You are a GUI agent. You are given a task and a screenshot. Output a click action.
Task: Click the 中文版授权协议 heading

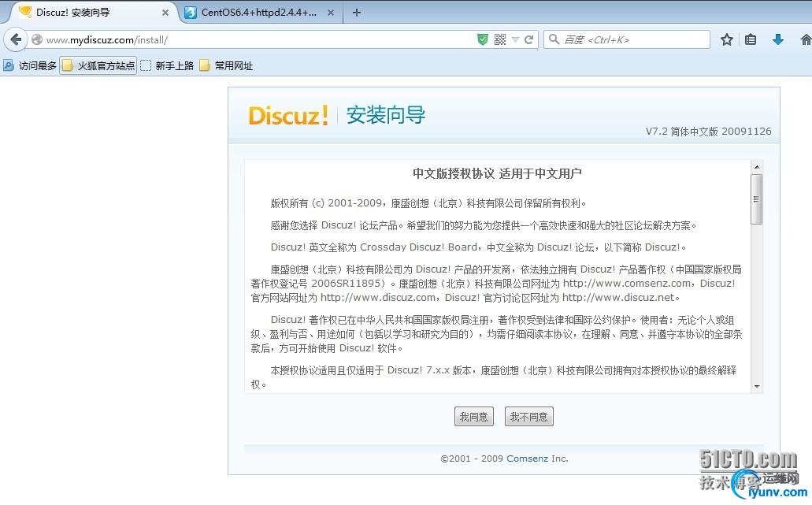(x=497, y=173)
